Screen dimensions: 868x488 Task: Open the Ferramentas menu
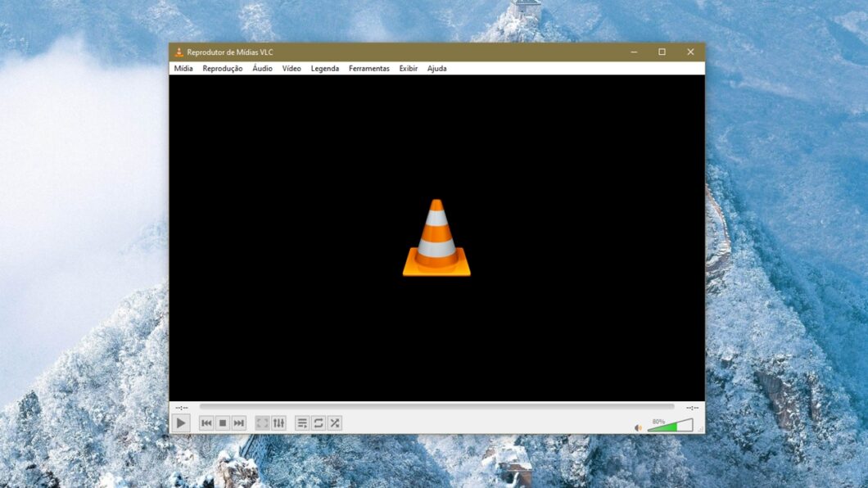pyautogui.click(x=368, y=69)
